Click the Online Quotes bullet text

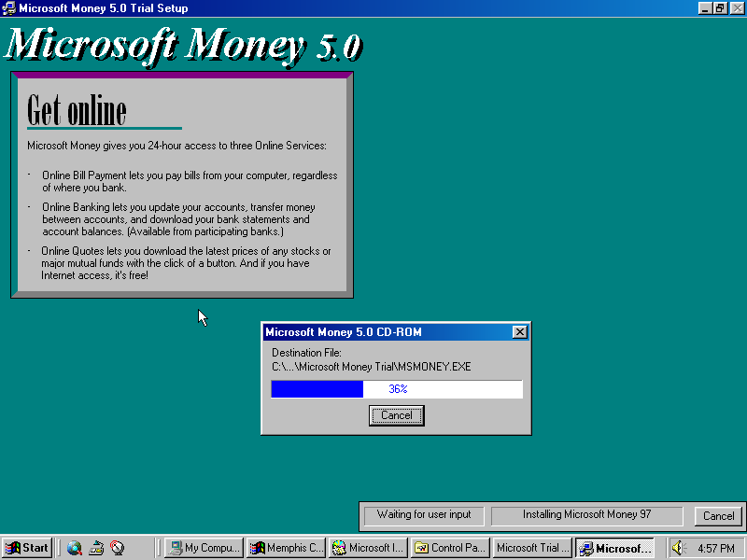186,263
